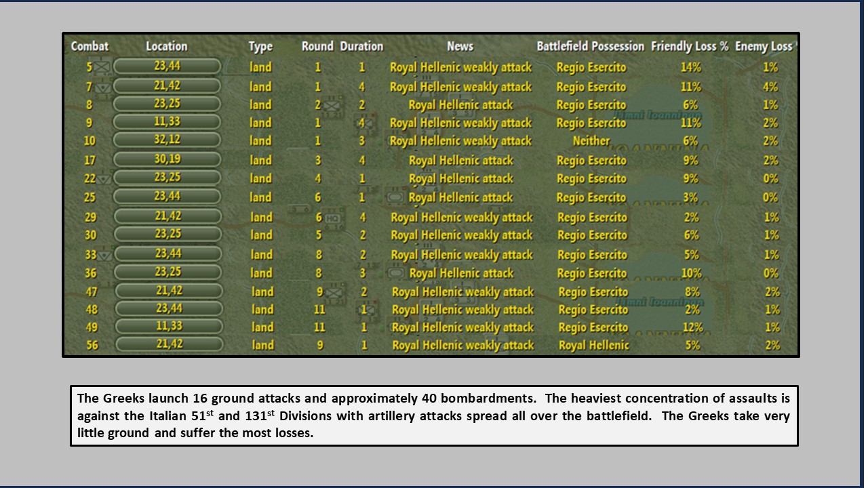868x488 pixels.
Task: Click the News column header
Action: (x=460, y=46)
